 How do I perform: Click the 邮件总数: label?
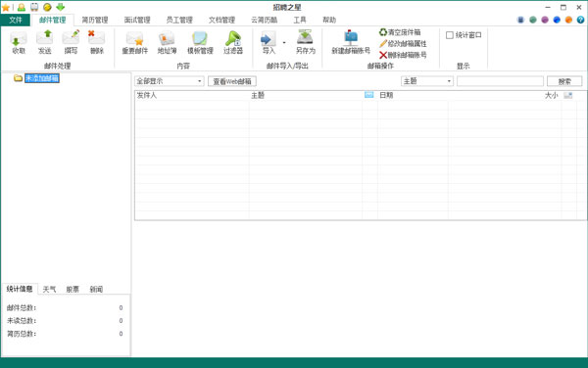pyautogui.click(x=22, y=307)
